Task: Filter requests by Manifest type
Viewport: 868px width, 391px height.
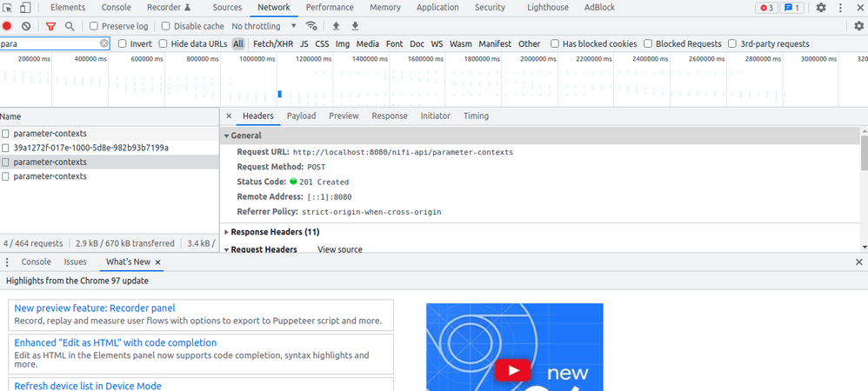Action: tap(495, 43)
